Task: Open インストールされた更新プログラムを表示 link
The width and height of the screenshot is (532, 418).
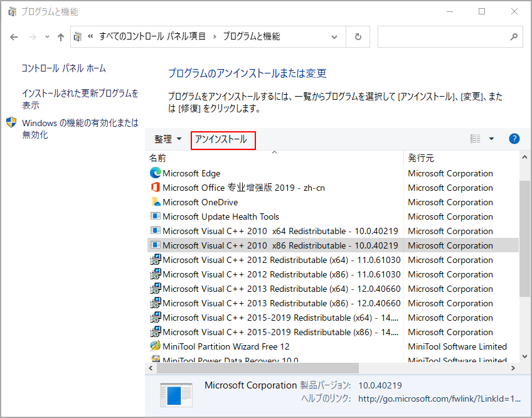Action: tap(80, 99)
